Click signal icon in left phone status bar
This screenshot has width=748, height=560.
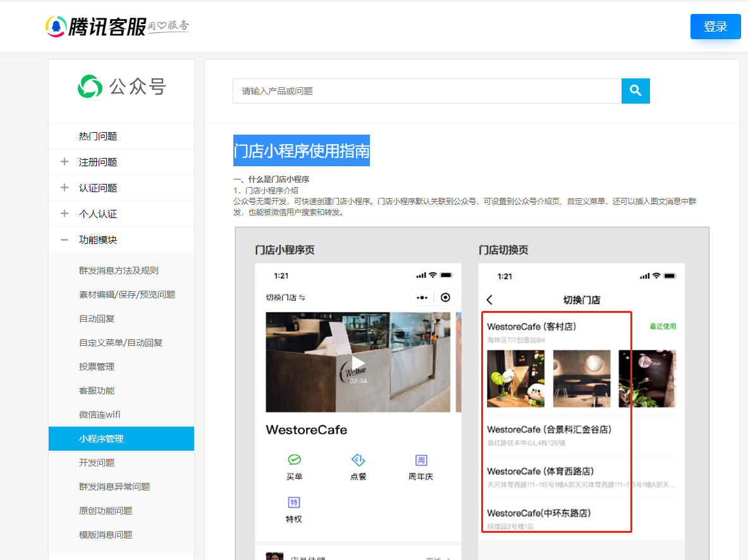[x=420, y=275]
